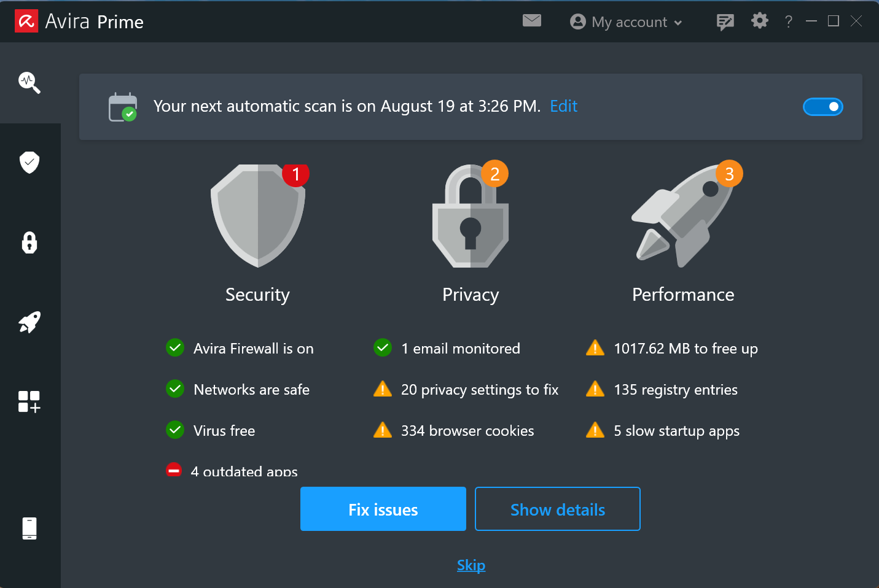The width and height of the screenshot is (879, 588).
Task: Click the 'Networks are safe' status text
Action: 251,390
